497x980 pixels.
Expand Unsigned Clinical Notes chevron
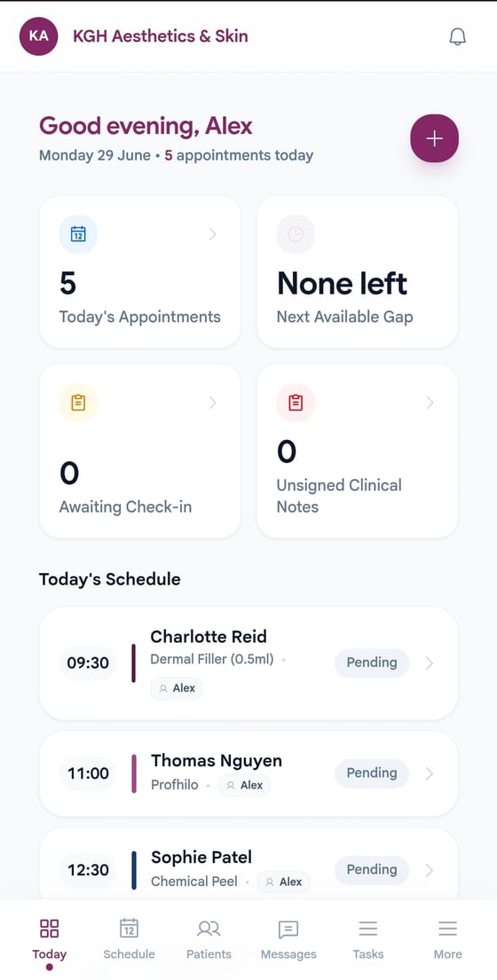430,403
